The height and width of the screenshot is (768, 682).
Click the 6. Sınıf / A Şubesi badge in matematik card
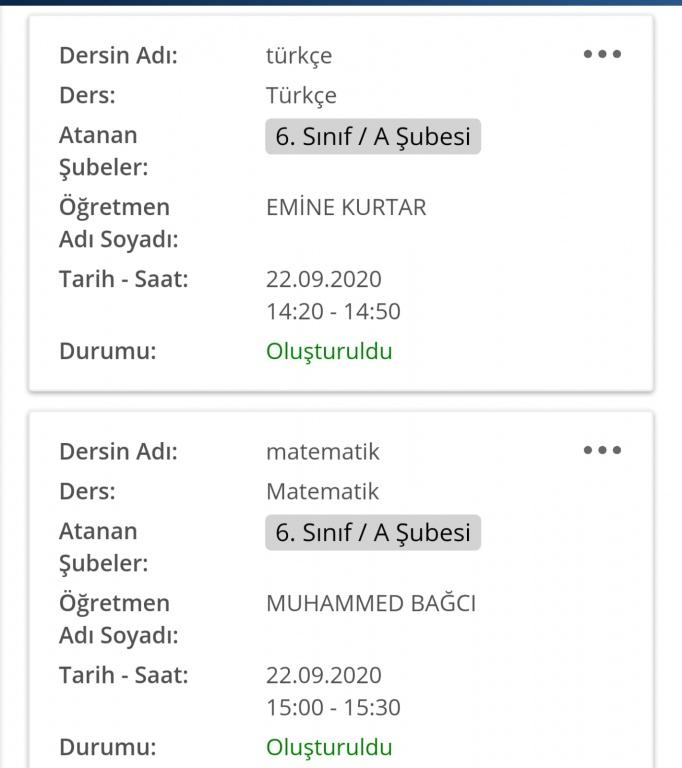point(373,533)
